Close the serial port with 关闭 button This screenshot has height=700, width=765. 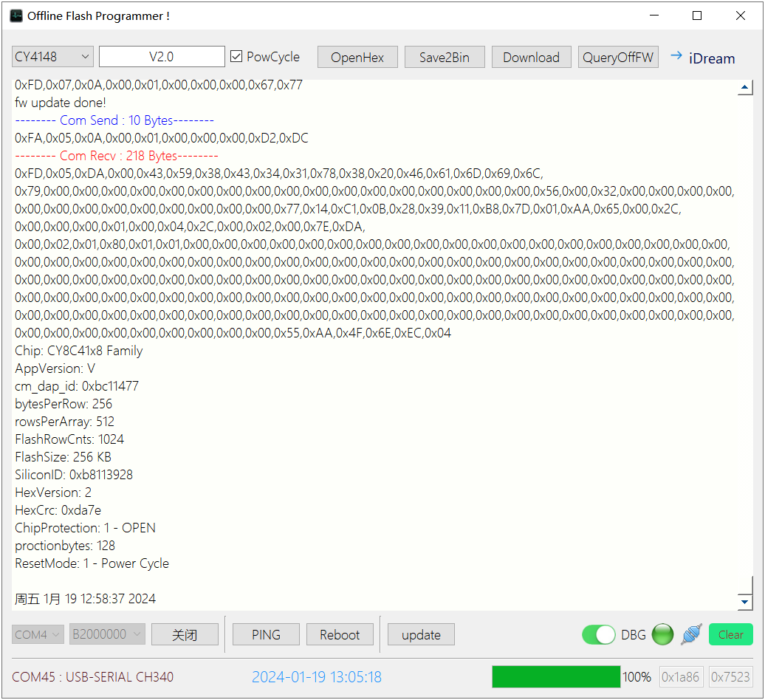coord(185,634)
